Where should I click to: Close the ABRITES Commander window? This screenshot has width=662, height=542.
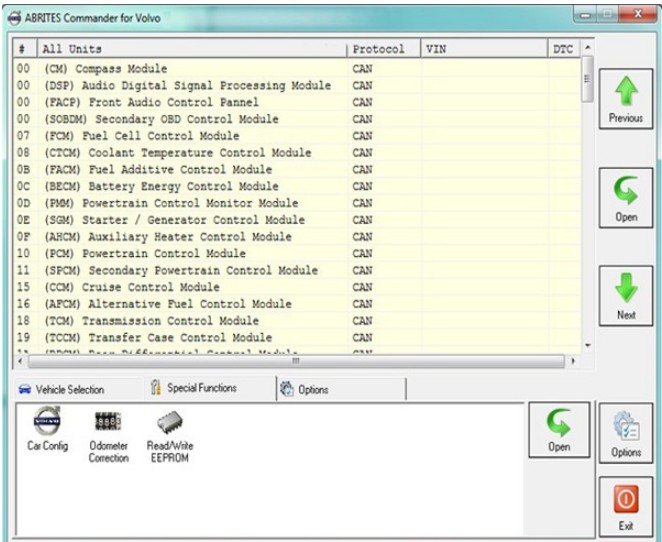638,15
